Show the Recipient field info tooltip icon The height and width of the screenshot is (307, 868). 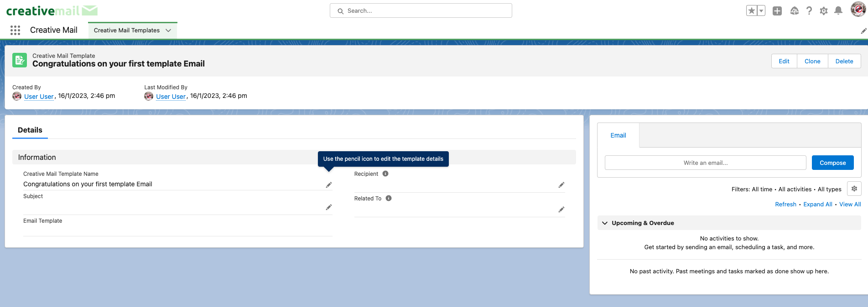[x=385, y=174]
